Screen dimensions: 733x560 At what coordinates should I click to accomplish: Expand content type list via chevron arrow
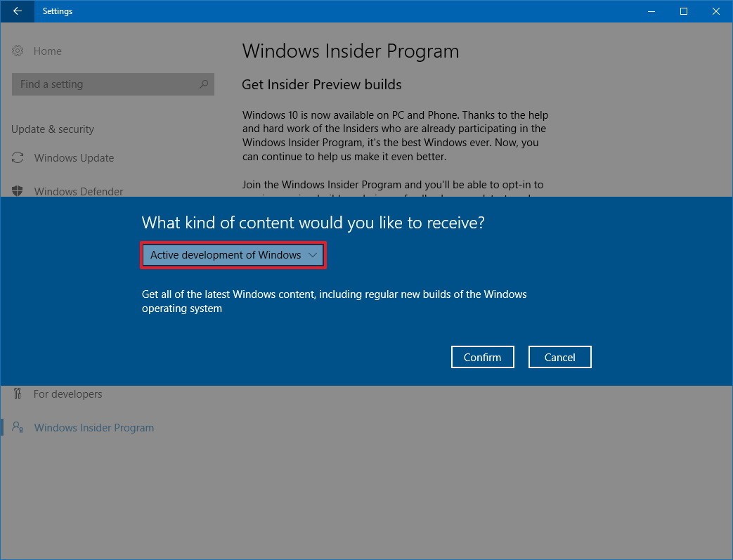[x=313, y=255]
